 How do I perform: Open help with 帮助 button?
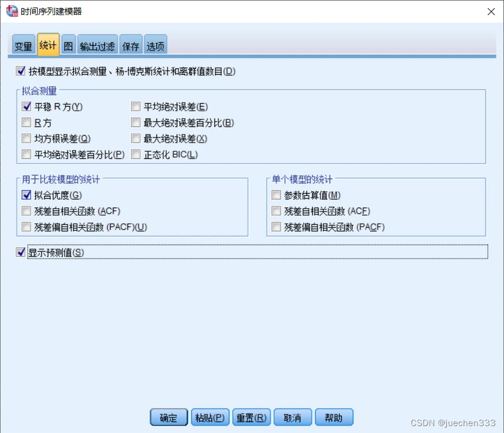click(334, 417)
